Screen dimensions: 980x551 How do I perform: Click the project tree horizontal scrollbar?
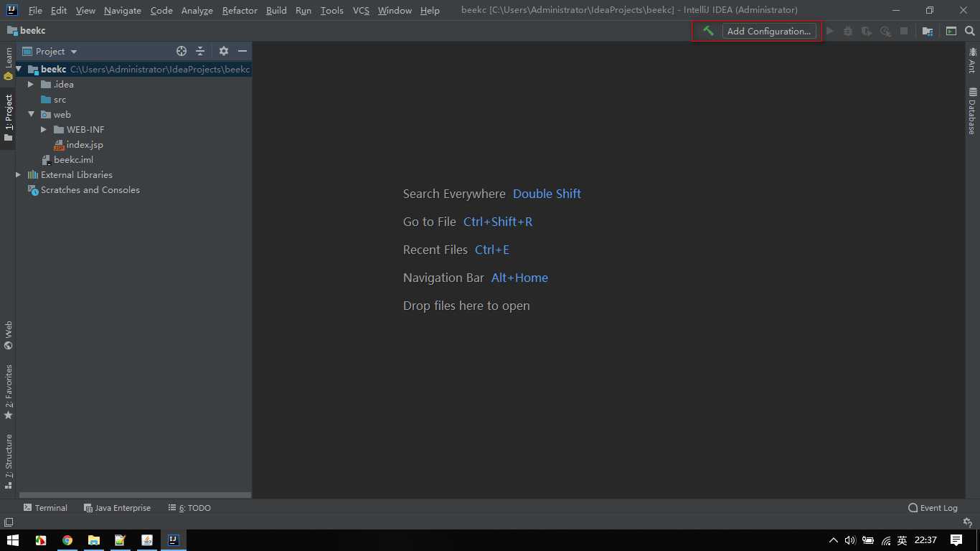(135, 495)
